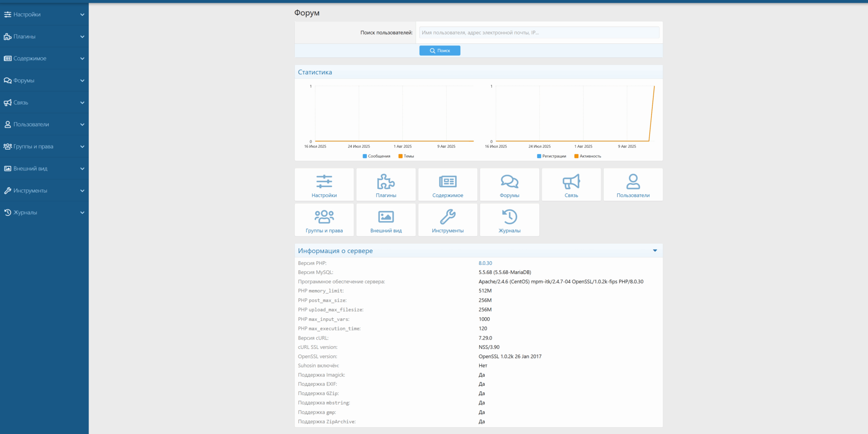Click the Communication megaphone tile
Image resolution: width=868 pixels, height=434 pixels.
571,184
